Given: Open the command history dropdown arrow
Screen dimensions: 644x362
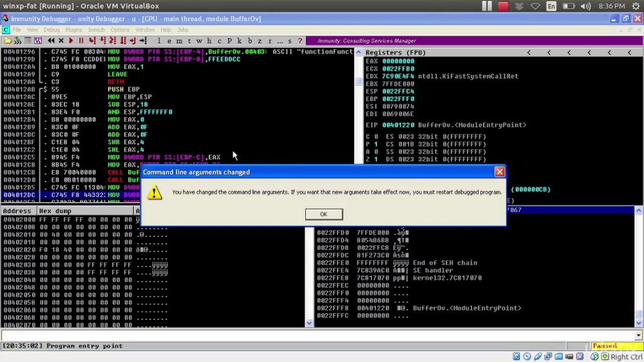Looking at the screenshot, I should tap(639, 336).
